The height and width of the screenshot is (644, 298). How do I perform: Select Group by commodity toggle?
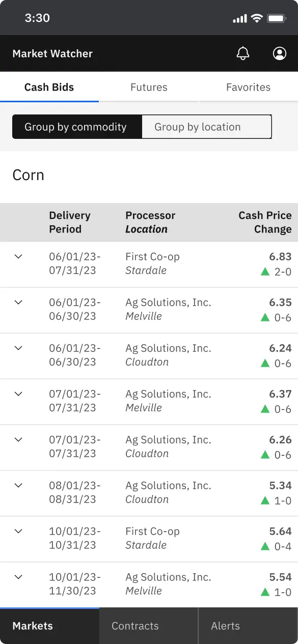76,127
